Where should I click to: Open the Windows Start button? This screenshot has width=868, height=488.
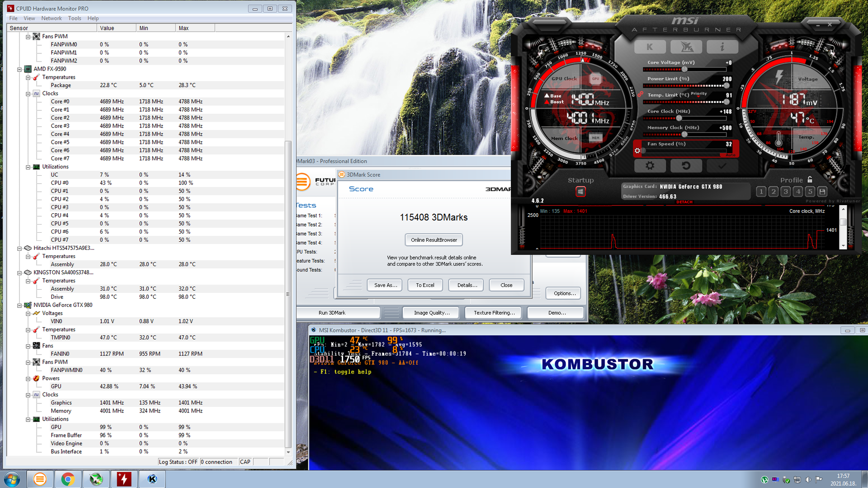(12, 479)
